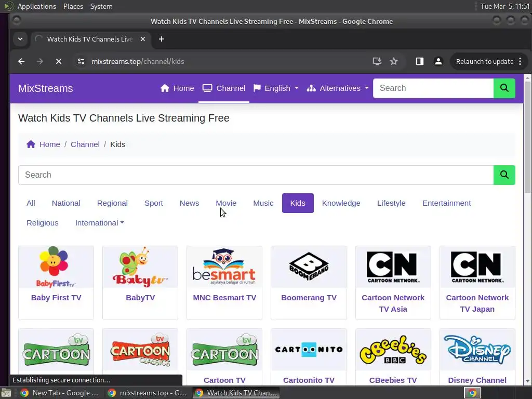
Task: Open Cartoon Network TV Japan logo
Action: [477, 267]
